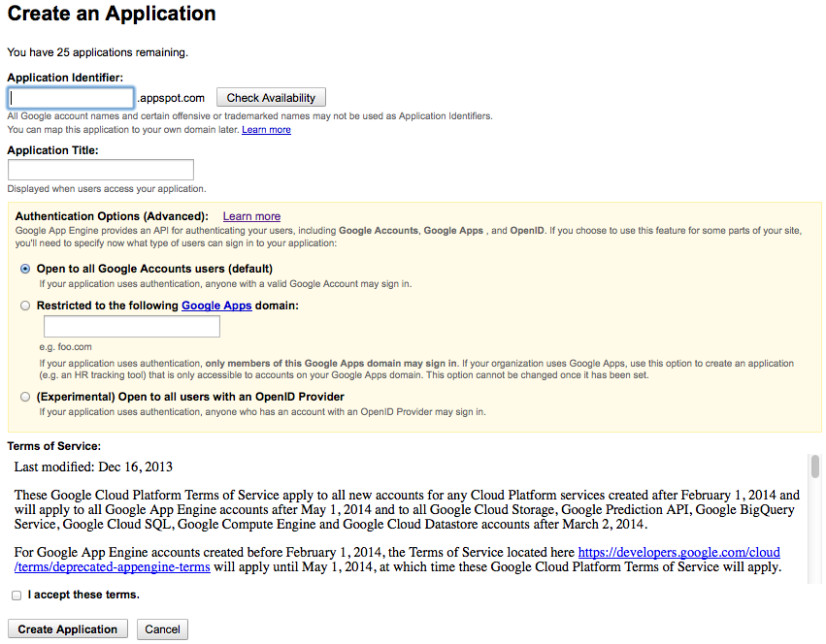
Task: Open Learn more link beside Authentication Options
Action: (x=251, y=216)
